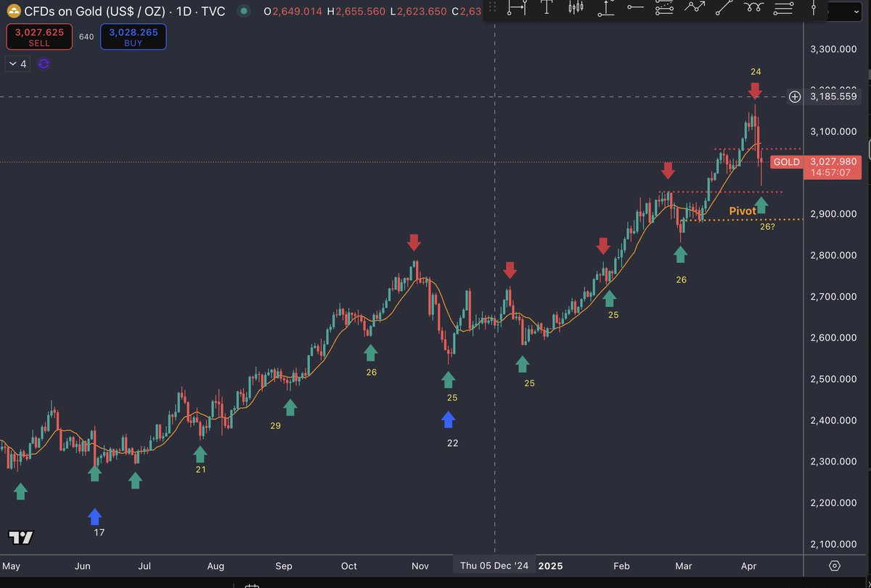Screen dimensions: 871x588
Task: Select the Text drawing tool
Action: 545,9
